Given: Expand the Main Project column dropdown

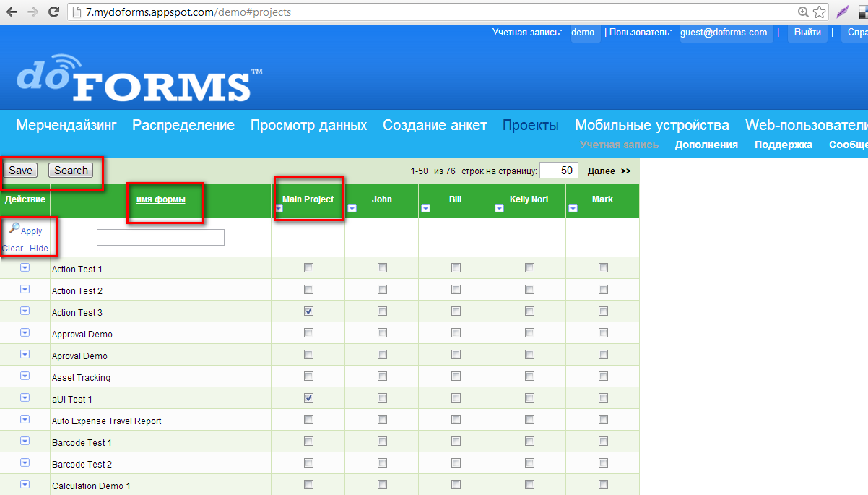Looking at the screenshot, I should [279, 208].
